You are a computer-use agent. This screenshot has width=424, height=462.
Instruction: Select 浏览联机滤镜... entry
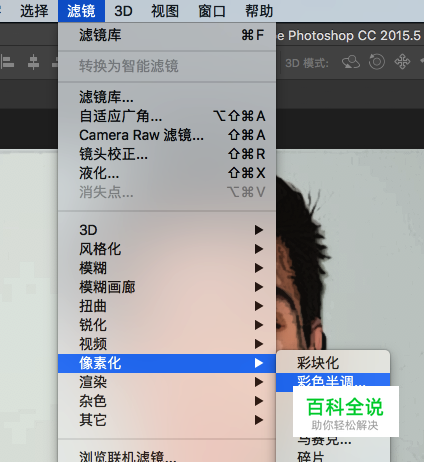167,455
